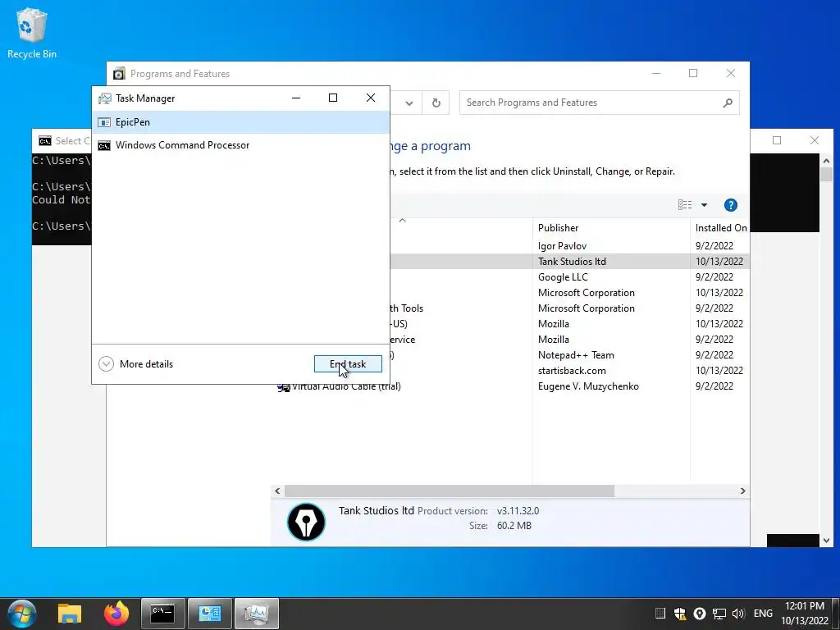
Task: Open Windows Security tray icon
Action: [680, 614]
